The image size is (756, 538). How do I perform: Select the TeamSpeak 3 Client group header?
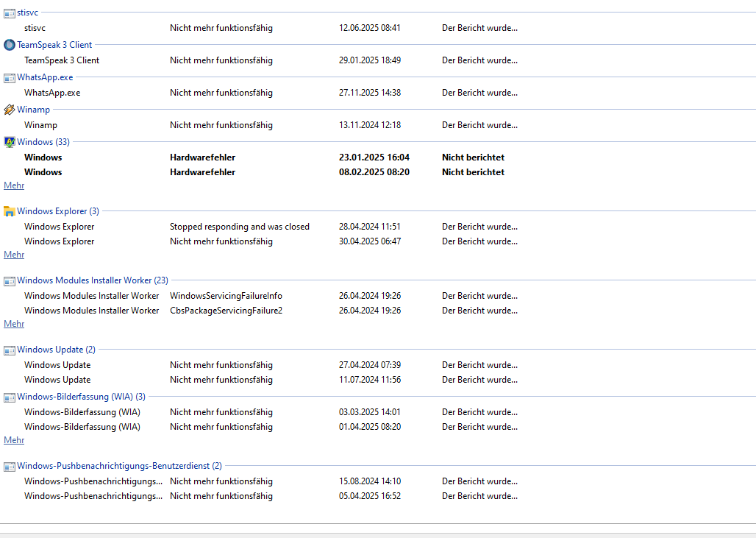(x=54, y=45)
